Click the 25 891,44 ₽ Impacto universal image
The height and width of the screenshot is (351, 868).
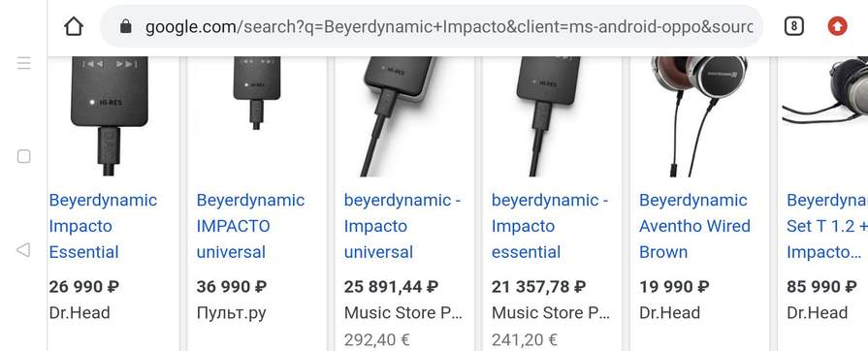404,116
